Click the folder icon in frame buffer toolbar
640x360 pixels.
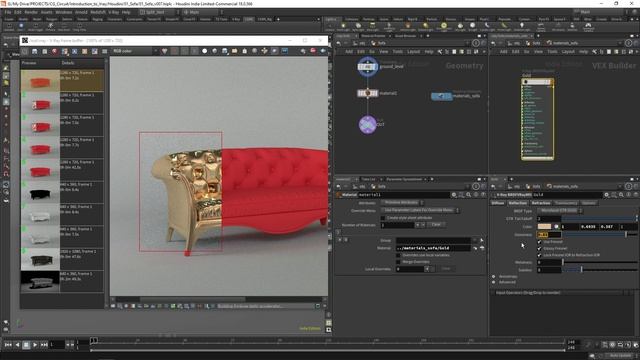pos(234,51)
